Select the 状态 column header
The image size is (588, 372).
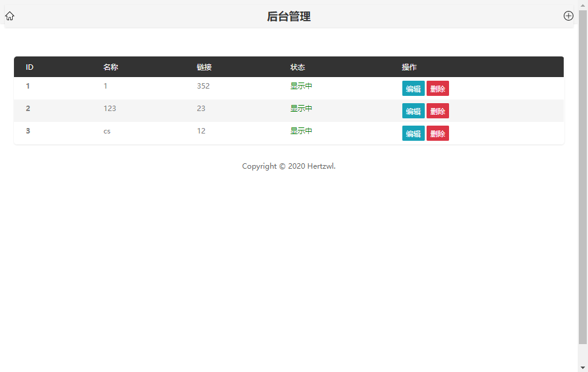click(298, 67)
